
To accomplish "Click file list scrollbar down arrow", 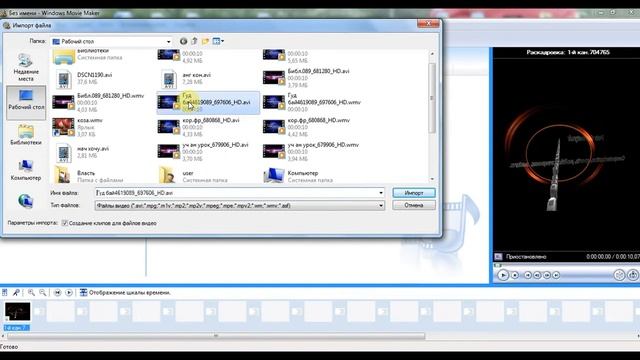I will (432, 179).
